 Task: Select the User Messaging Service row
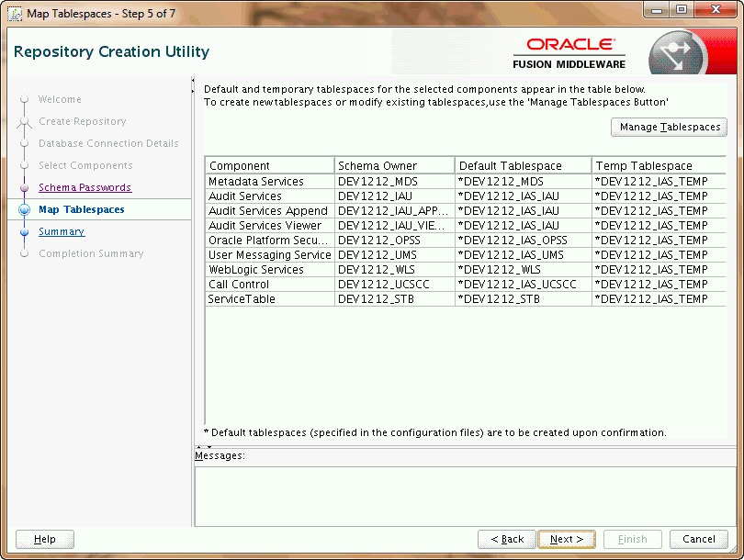(x=466, y=255)
